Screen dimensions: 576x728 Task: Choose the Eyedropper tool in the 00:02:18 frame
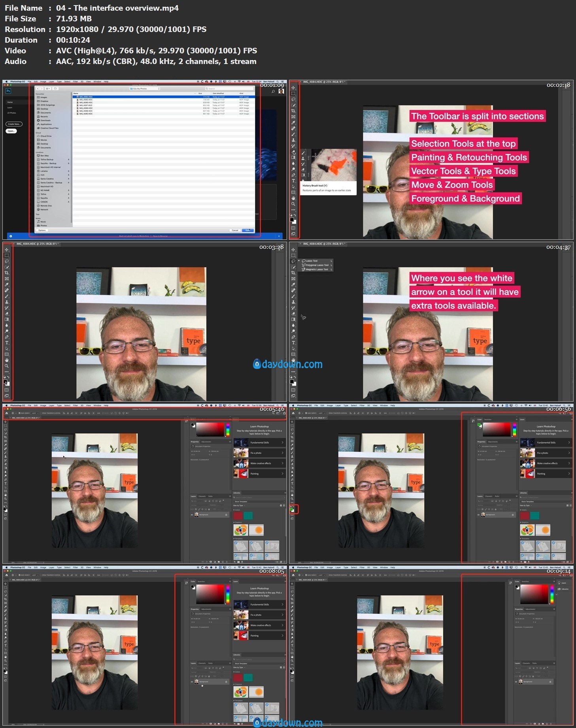(x=293, y=122)
